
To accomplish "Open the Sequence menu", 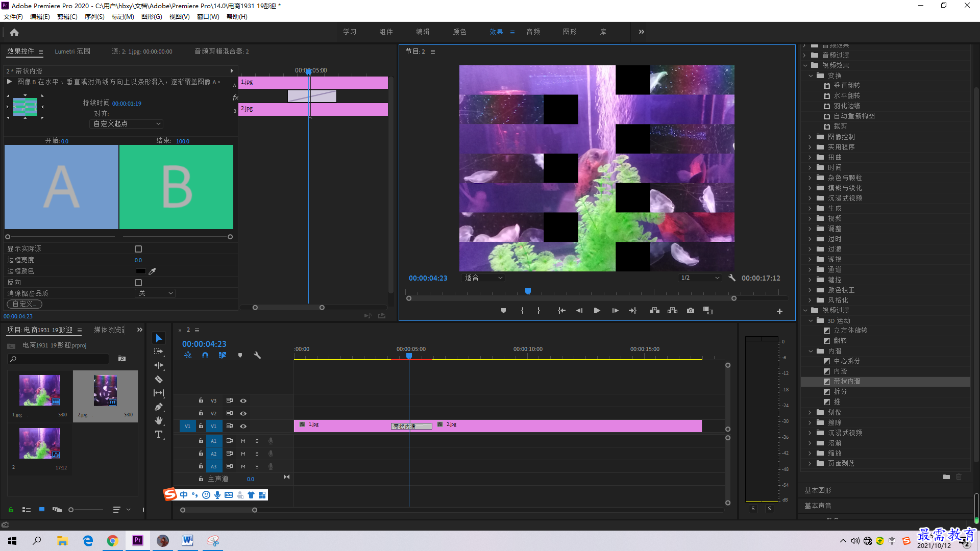I will click(94, 17).
